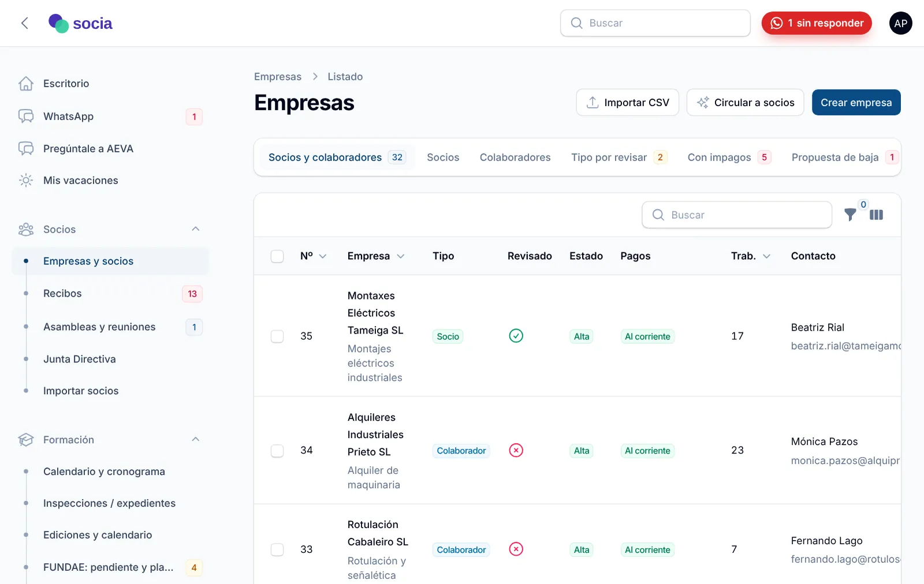Click the red not-reviewed icon for Alquileres Industriales

click(x=516, y=450)
